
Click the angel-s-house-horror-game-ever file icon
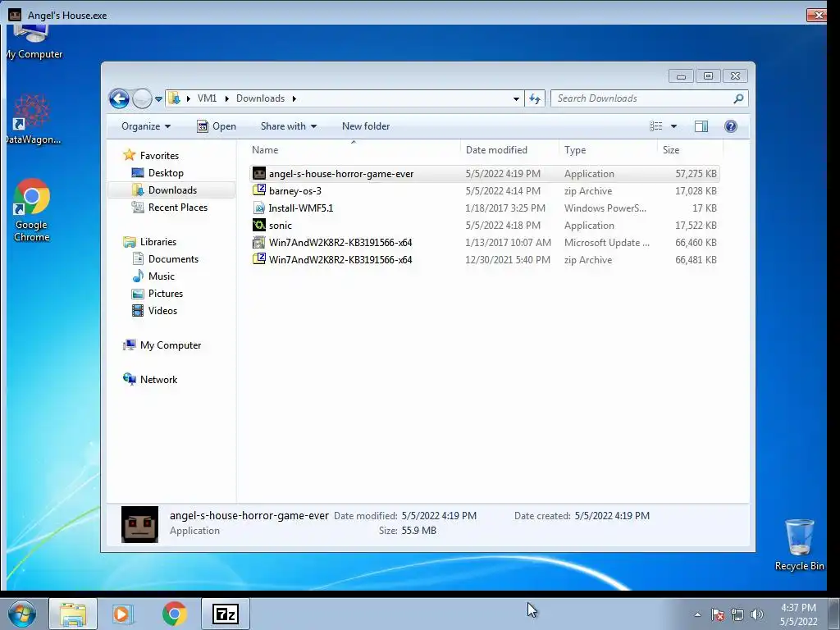(259, 174)
